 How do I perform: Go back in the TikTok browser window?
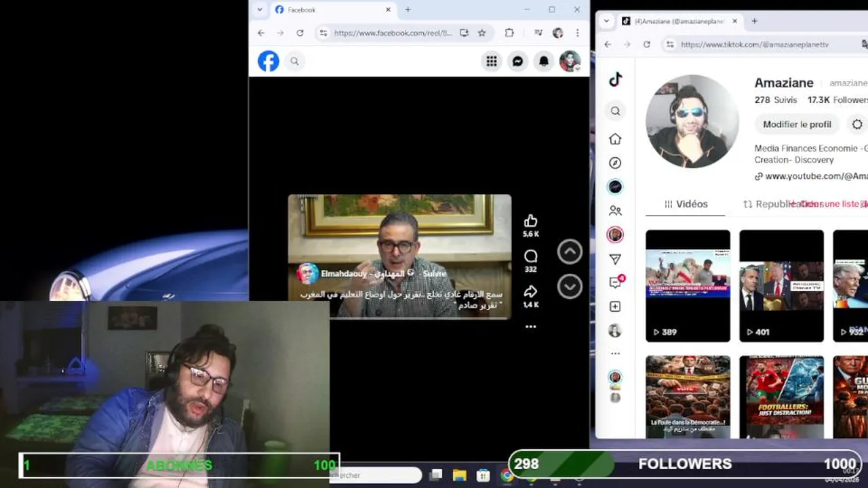pyautogui.click(x=608, y=44)
